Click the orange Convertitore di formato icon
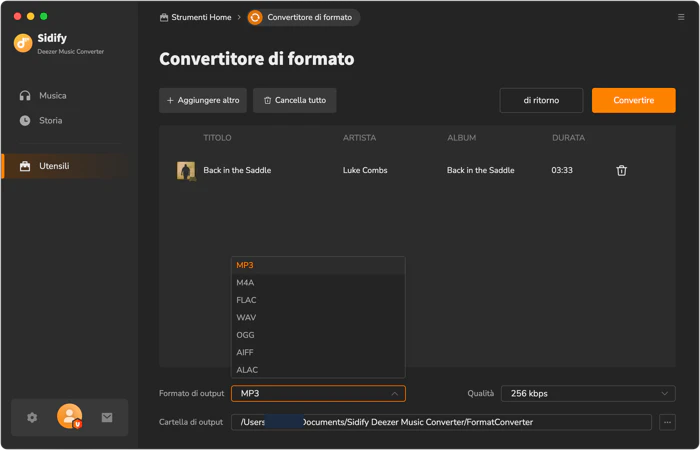The image size is (700, 450). 255,17
